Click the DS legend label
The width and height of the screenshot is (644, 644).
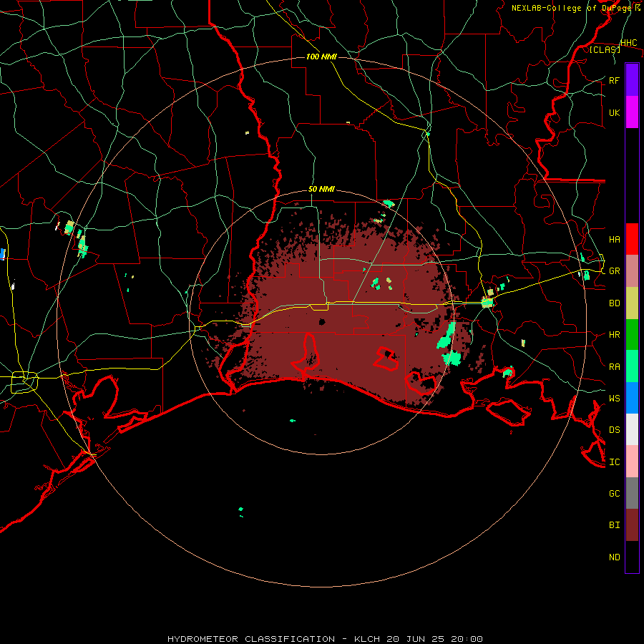[614, 429]
